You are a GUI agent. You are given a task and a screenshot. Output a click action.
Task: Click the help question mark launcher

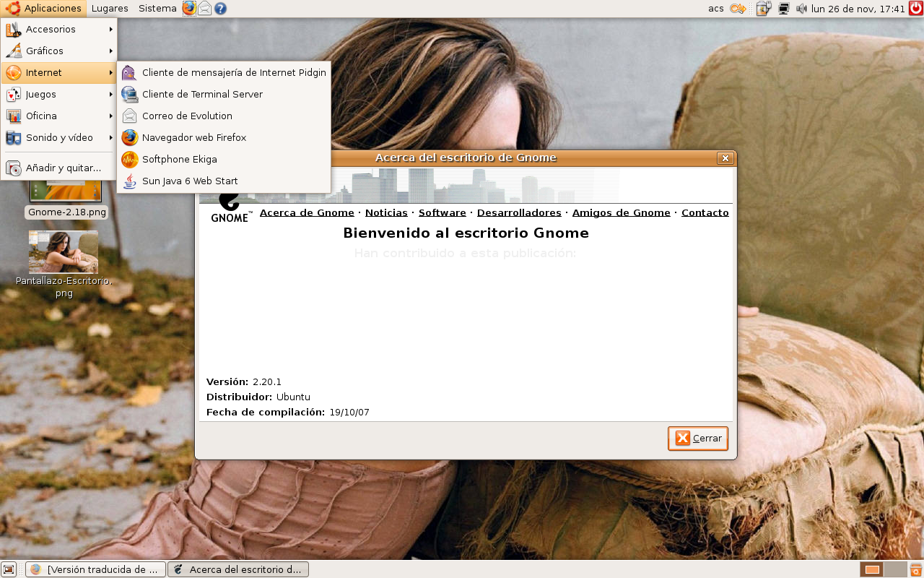point(221,9)
